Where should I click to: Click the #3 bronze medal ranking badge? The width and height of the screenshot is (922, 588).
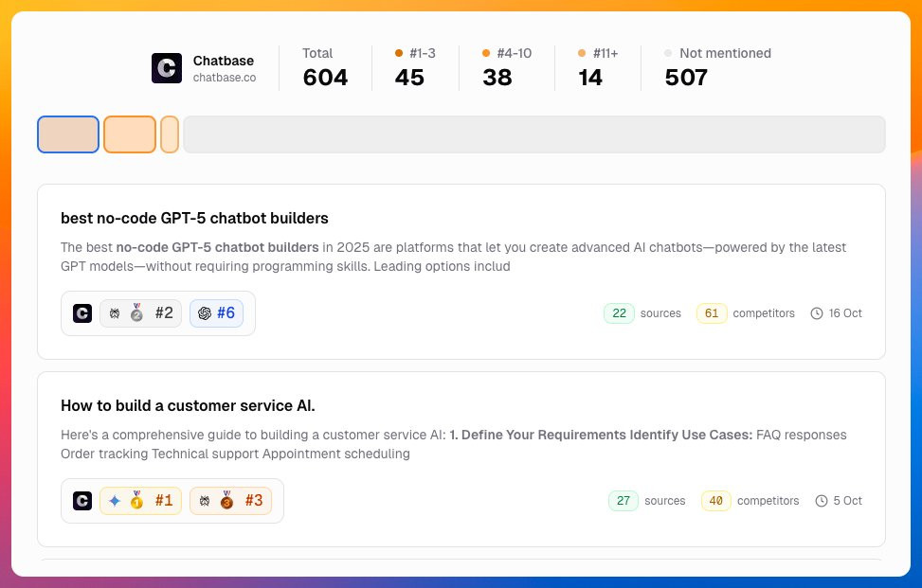[x=230, y=501]
